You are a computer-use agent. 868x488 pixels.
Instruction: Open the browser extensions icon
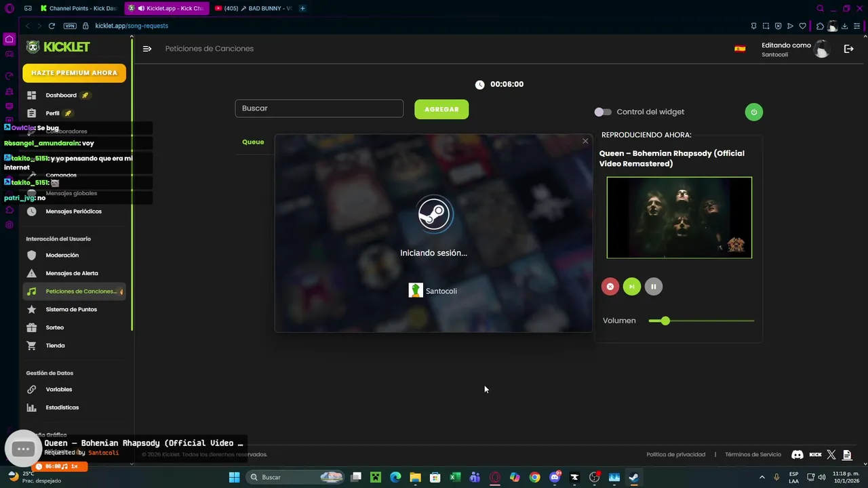pyautogui.click(x=820, y=26)
